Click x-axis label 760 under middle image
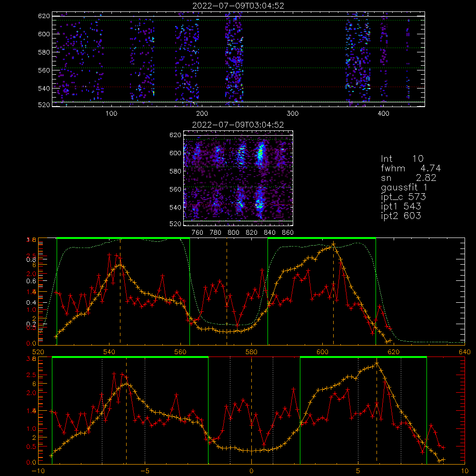Image resolution: width=476 pixels, height=476 pixels. click(x=198, y=233)
